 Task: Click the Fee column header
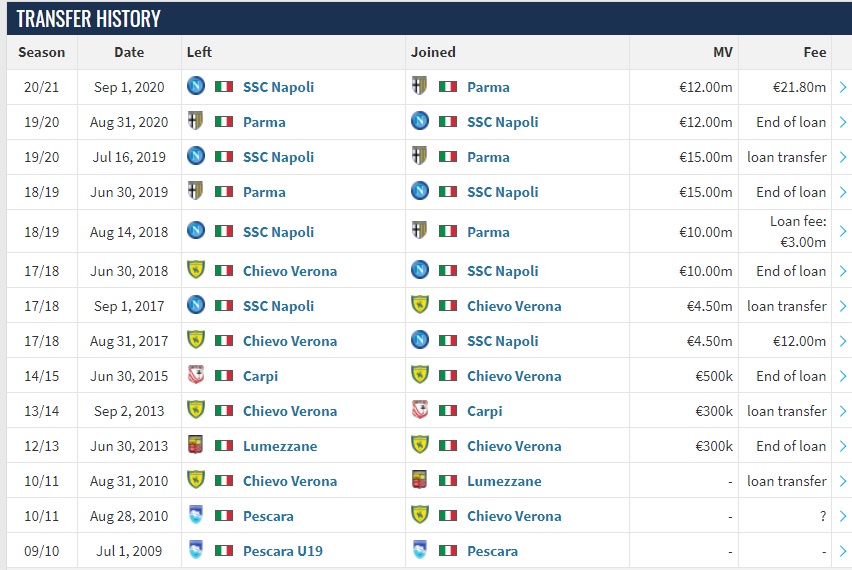(x=815, y=52)
